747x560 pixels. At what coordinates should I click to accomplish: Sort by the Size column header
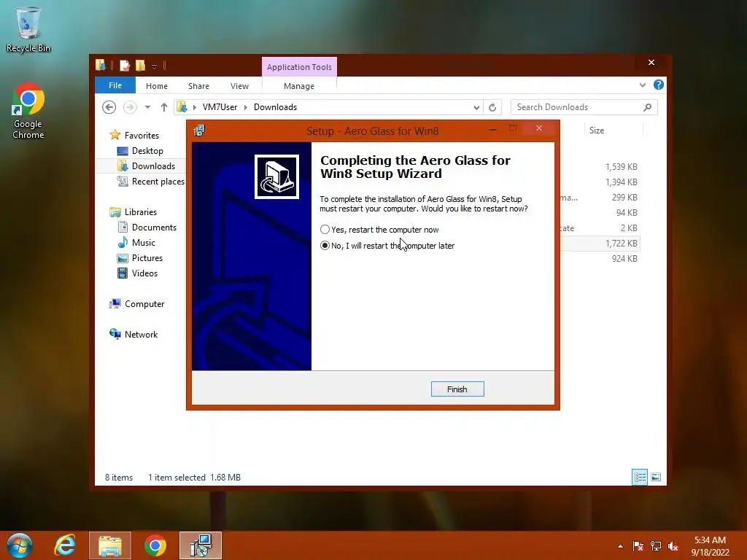click(597, 131)
